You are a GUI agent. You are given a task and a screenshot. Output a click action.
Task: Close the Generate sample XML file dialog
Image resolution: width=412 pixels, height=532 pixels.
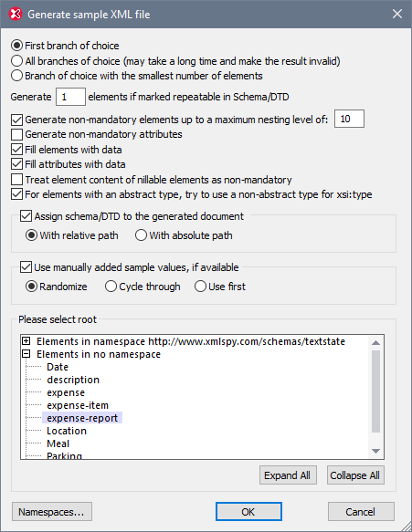click(x=397, y=14)
